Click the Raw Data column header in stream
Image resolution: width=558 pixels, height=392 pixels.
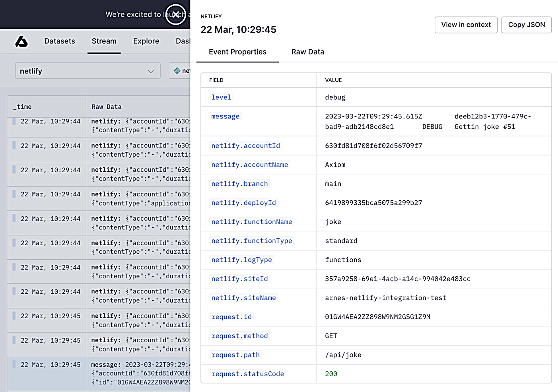coord(107,107)
